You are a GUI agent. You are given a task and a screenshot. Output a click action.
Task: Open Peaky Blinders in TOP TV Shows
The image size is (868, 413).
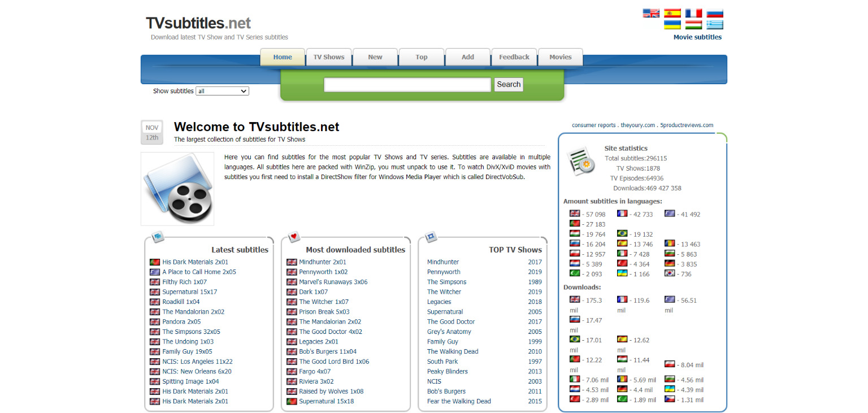pyautogui.click(x=448, y=372)
